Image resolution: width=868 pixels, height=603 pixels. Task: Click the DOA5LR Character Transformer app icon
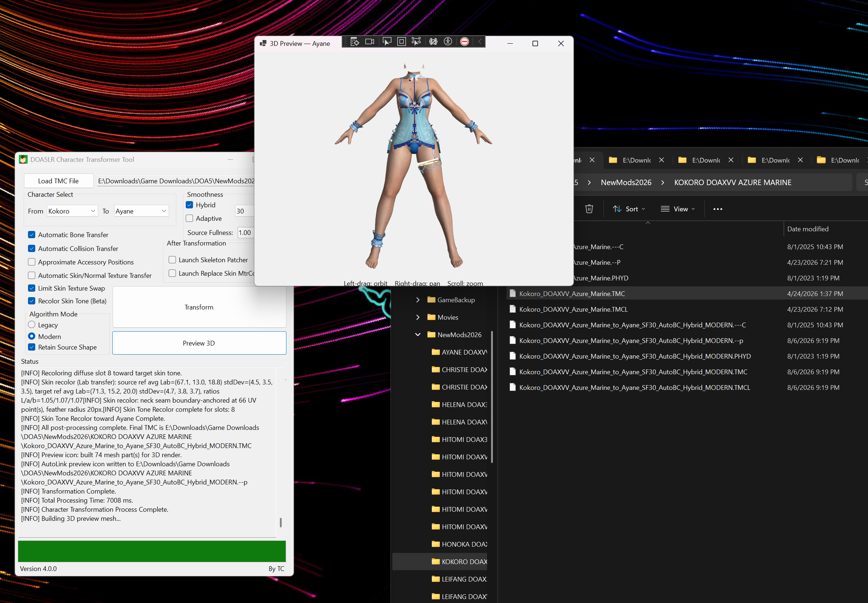[23, 159]
